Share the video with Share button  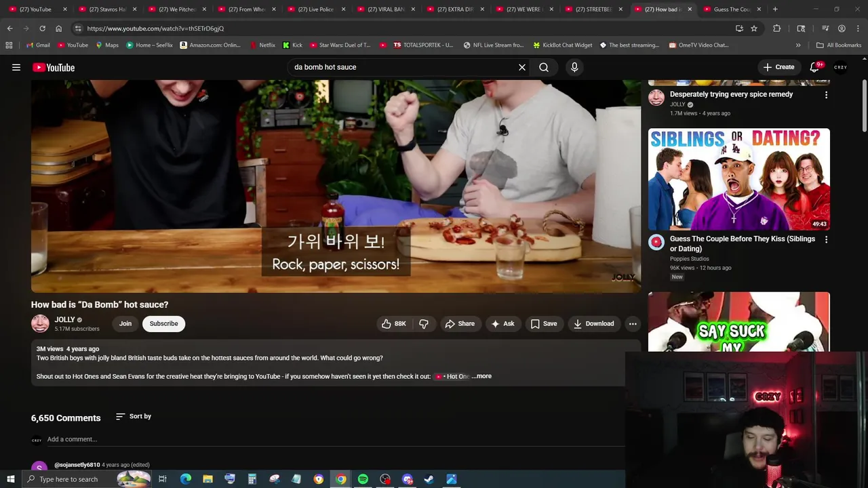[460, 324]
